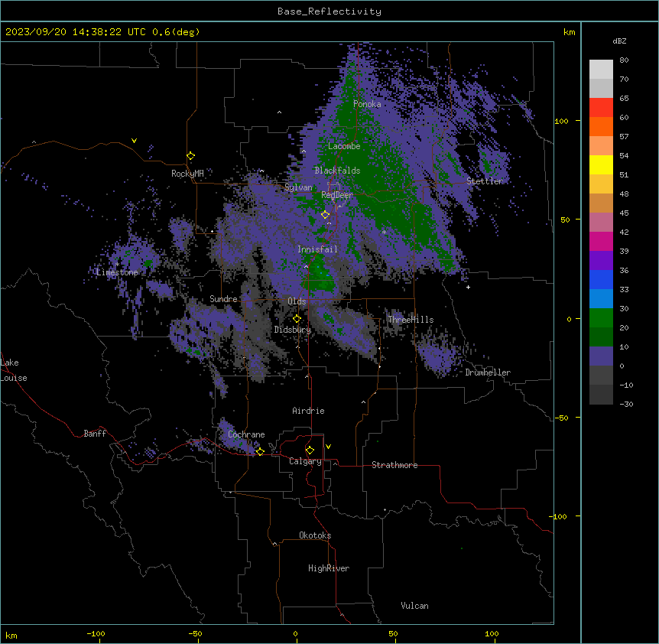
Task: Click the ThreeHills town label
Action: tap(411, 320)
